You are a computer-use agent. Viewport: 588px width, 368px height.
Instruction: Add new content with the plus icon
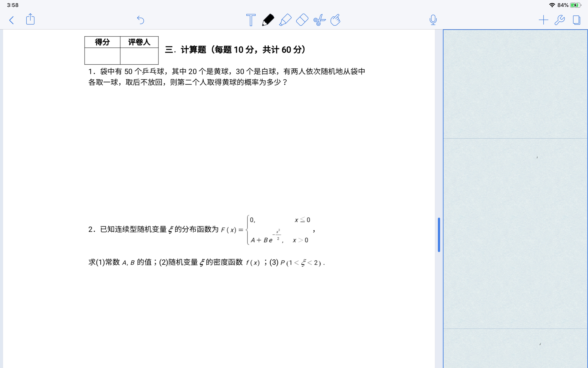click(543, 20)
